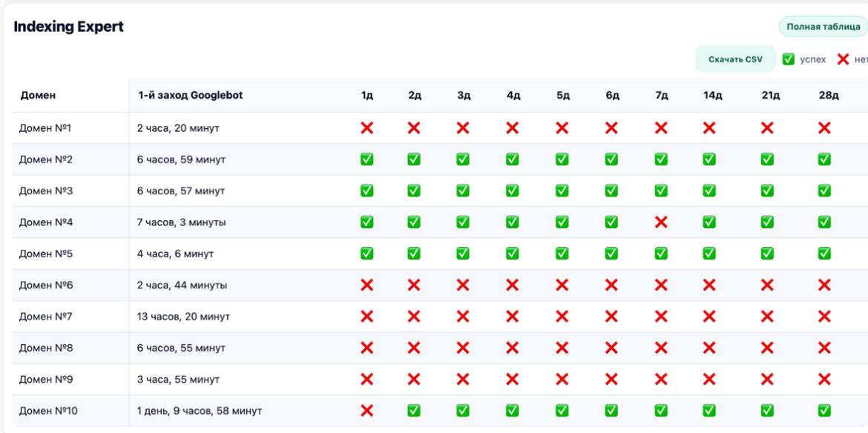Image resolution: width=868 pixels, height=433 pixels.
Task: Click the green check for Домен №5 14д
Action: (709, 254)
